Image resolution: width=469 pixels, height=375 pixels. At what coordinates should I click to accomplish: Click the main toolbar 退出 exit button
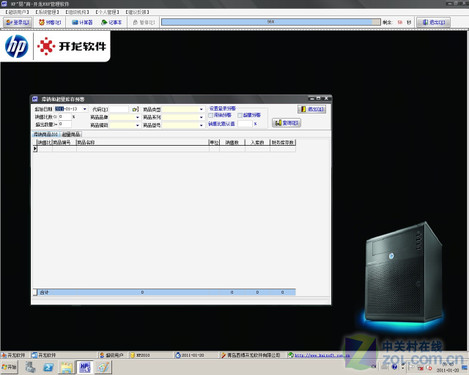[433, 22]
